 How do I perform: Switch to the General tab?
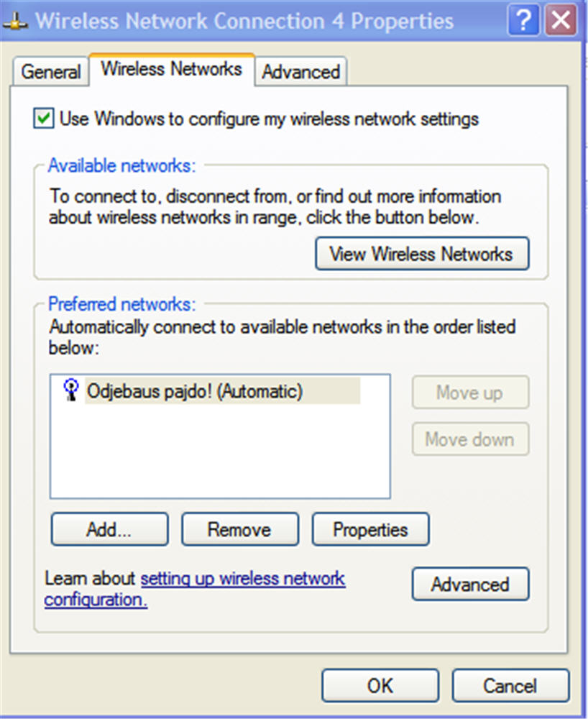click(50, 72)
